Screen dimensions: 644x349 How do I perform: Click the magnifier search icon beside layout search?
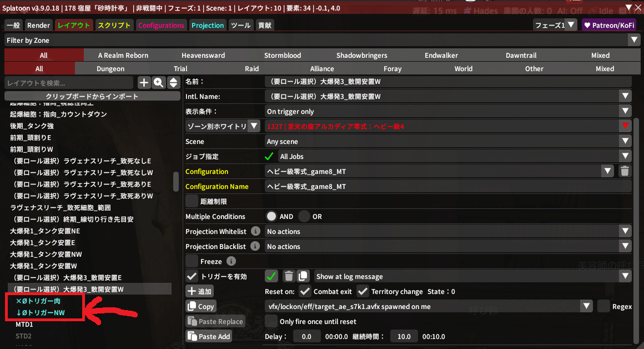coord(159,83)
